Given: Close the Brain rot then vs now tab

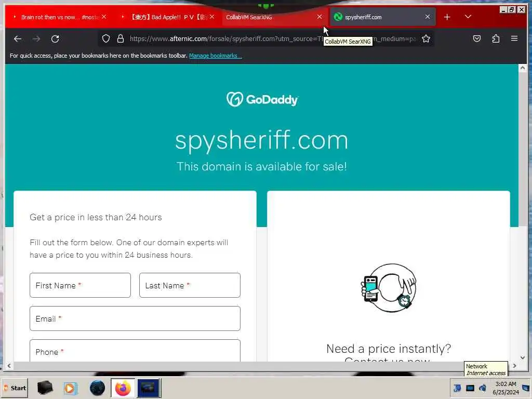Looking at the screenshot, I should click(x=104, y=17).
